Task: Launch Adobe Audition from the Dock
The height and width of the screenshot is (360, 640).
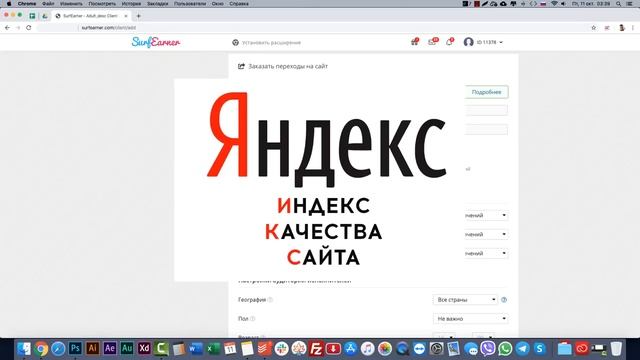Action: tap(127, 349)
